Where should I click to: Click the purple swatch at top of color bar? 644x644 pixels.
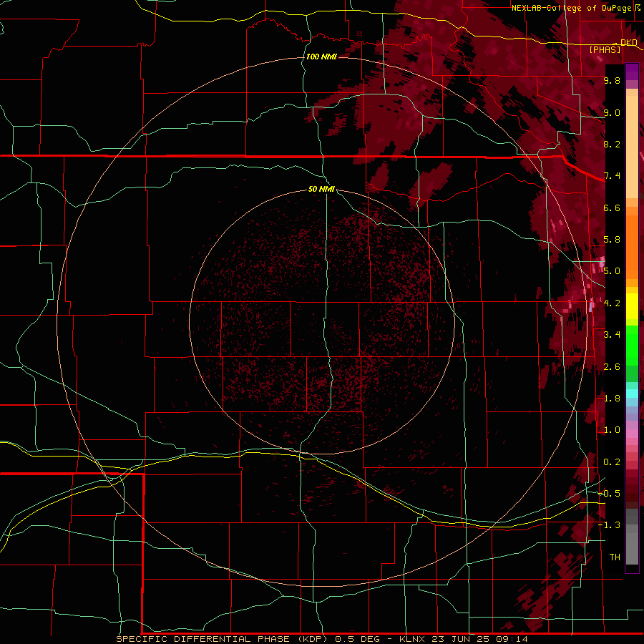(632, 69)
